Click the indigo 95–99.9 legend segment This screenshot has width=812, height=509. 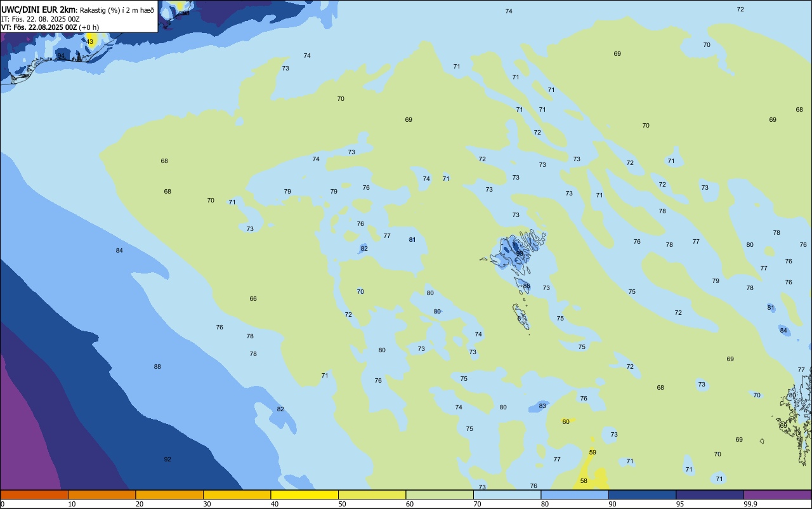(710, 494)
